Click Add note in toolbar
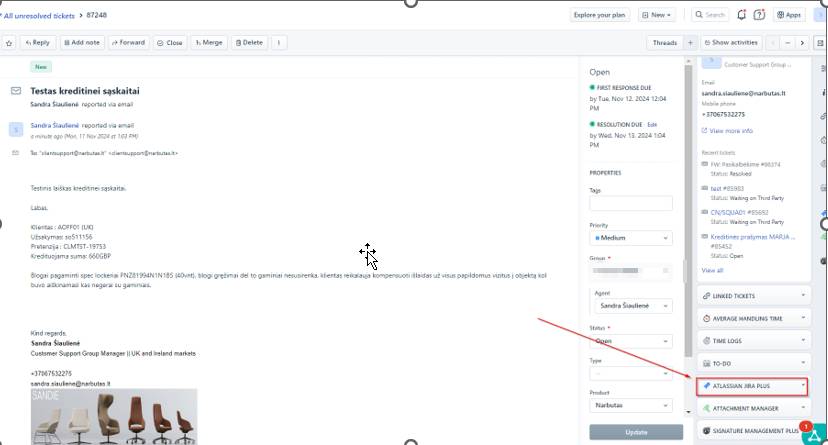Screen dimensions: 828x445 (x=82, y=43)
